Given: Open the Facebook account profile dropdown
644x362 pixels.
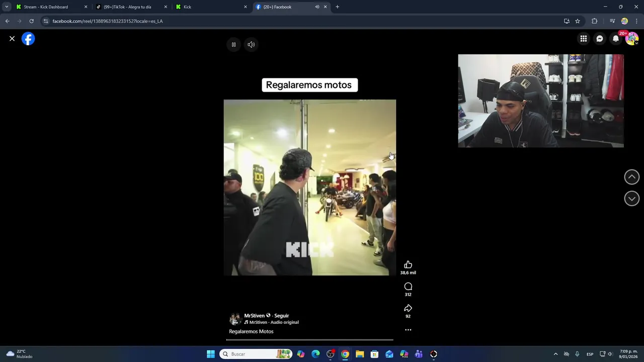Looking at the screenshot, I should point(632,39).
